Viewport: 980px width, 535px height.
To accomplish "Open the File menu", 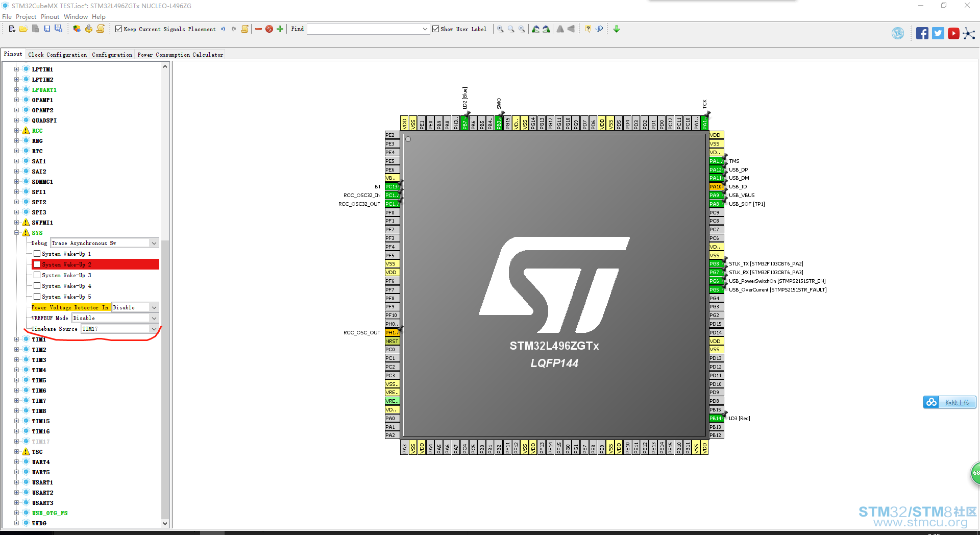I will 7,17.
